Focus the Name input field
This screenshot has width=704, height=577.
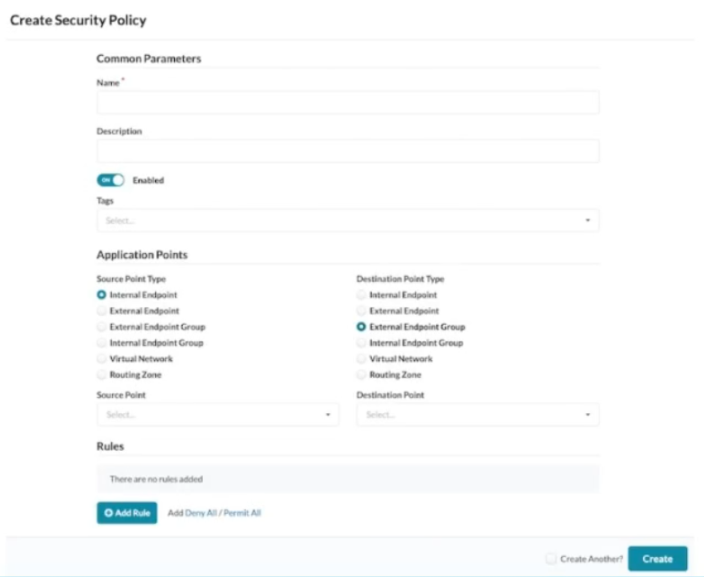(348, 102)
